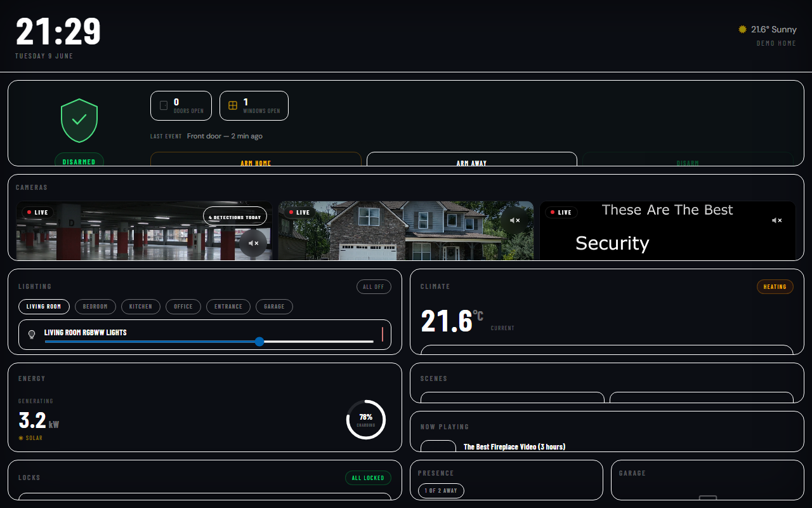This screenshot has width=812, height=508.
Task: Unmute the Security video camera feed
Action: 776,220
